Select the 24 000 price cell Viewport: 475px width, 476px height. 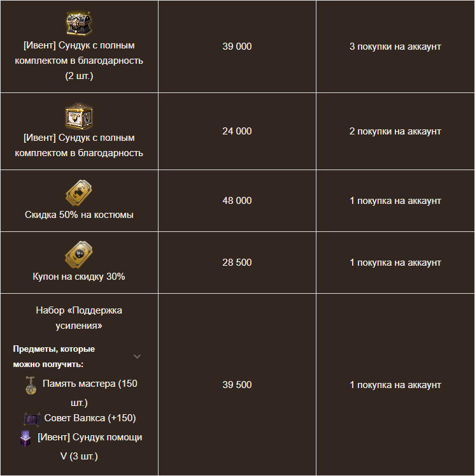(x=237, y=131)
